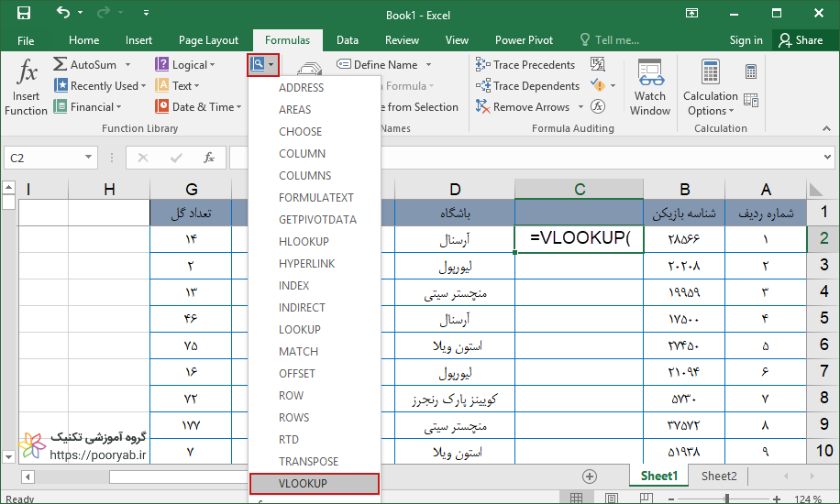Open AutoSum function

point(85,65)
